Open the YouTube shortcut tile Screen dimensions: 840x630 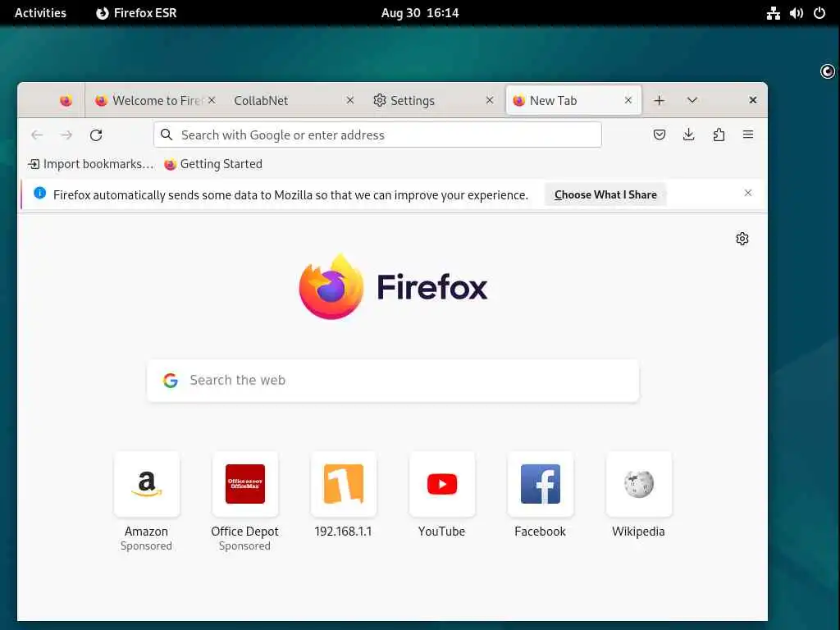[442, 484]
